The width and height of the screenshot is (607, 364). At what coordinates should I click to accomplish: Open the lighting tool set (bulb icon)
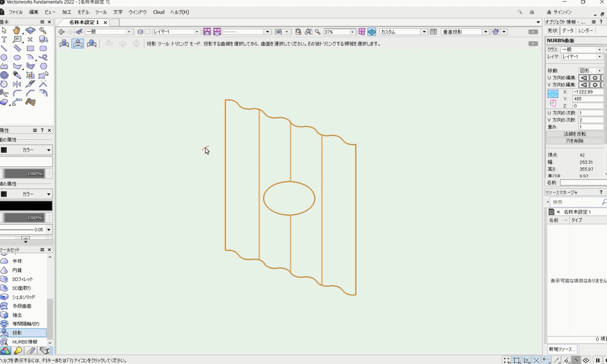click(18, 351)
